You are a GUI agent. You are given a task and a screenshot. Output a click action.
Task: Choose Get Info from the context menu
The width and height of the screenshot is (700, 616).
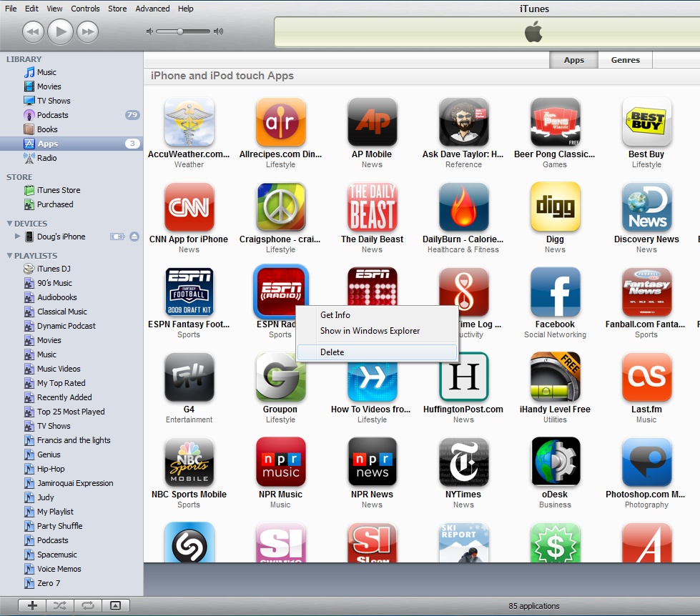(x=377, y=315)
